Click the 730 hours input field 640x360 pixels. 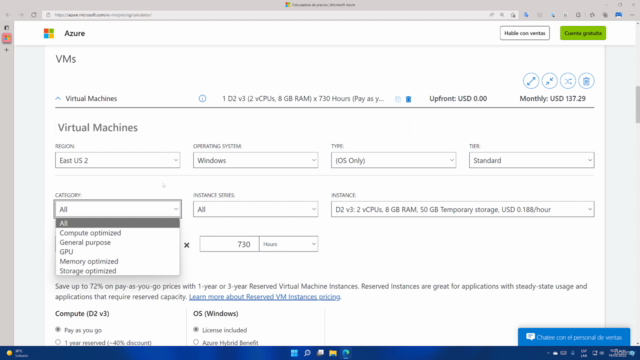pos(229,244)
